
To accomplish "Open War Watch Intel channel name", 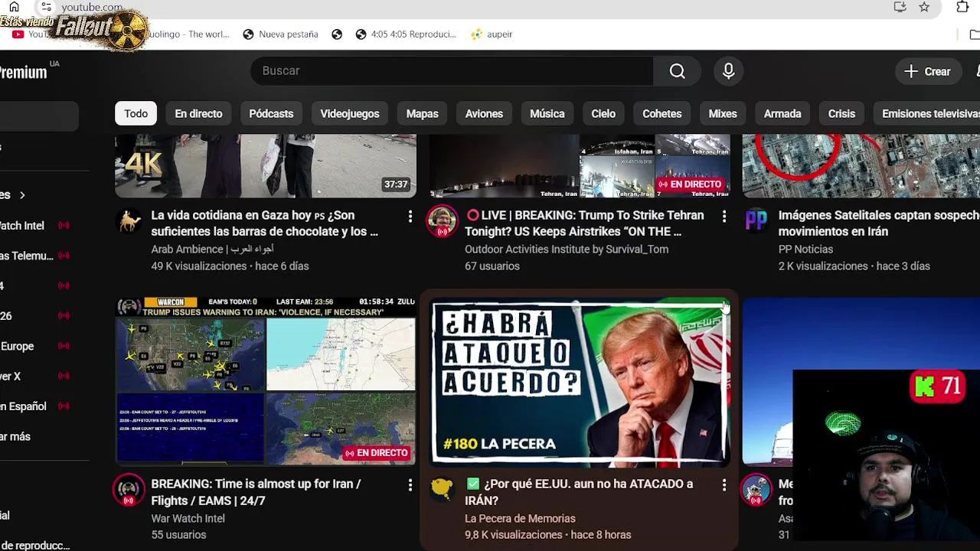I will 188,519.
